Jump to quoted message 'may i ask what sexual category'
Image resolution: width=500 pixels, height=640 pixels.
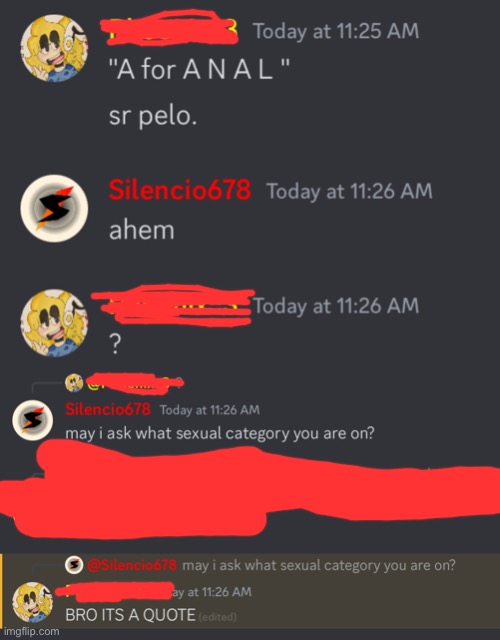click(318, 565)
